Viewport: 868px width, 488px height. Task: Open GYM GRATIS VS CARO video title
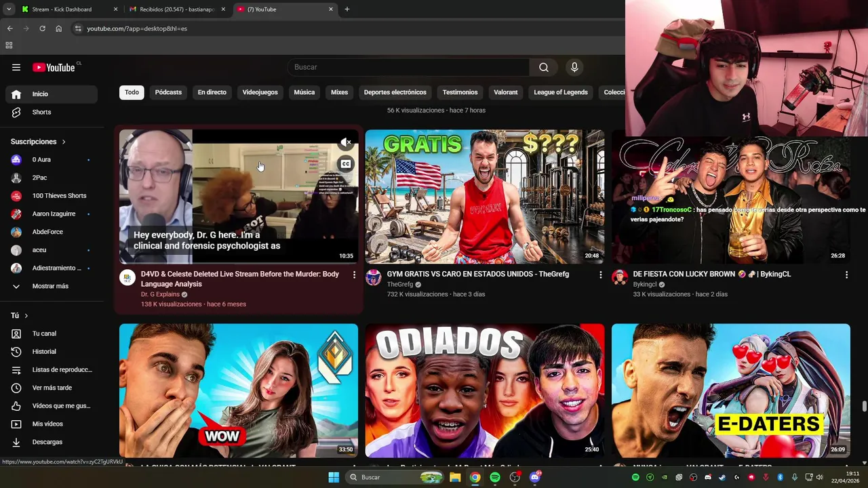478,274
